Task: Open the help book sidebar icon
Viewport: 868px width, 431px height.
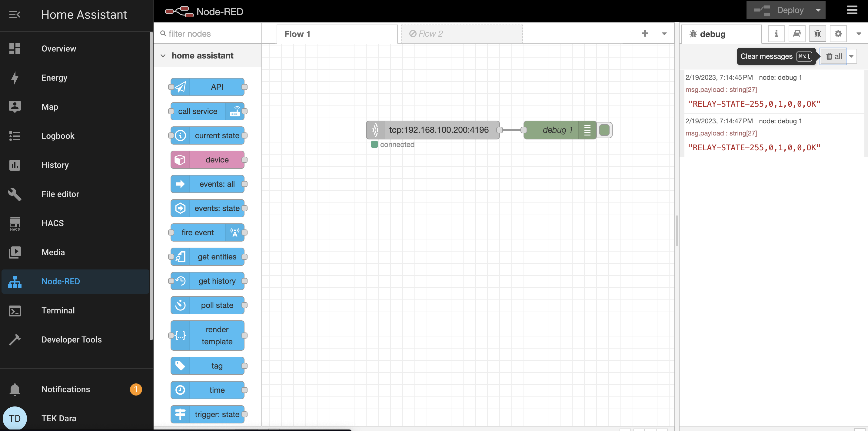Action: point(796,34)
